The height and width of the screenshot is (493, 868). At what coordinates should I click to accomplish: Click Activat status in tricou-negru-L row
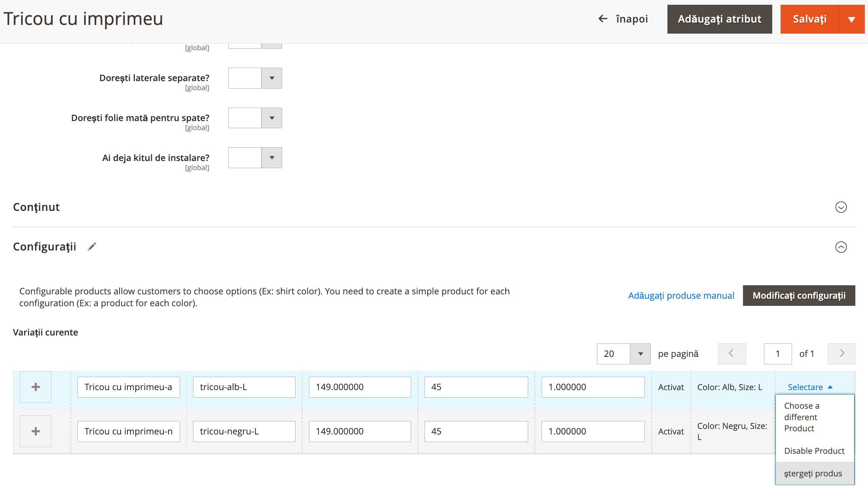(x=671, y=431)
